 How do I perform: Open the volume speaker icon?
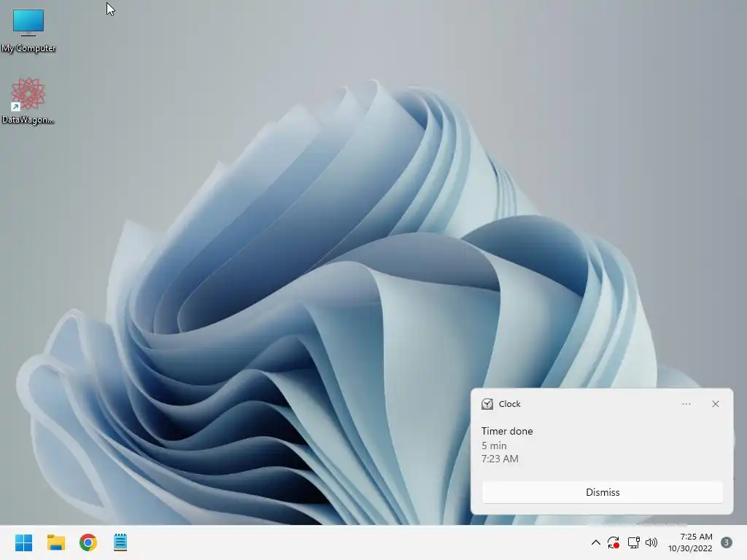(x=651, y=542)
